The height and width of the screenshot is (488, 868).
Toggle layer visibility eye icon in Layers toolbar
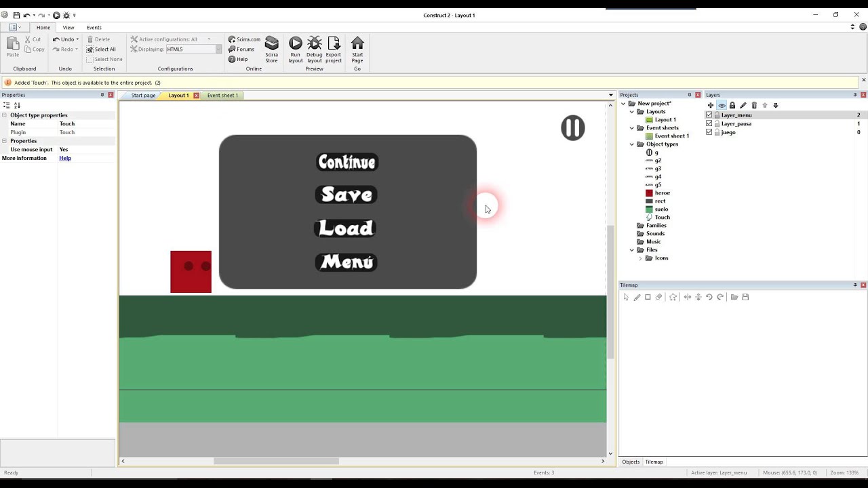[722, 105]
